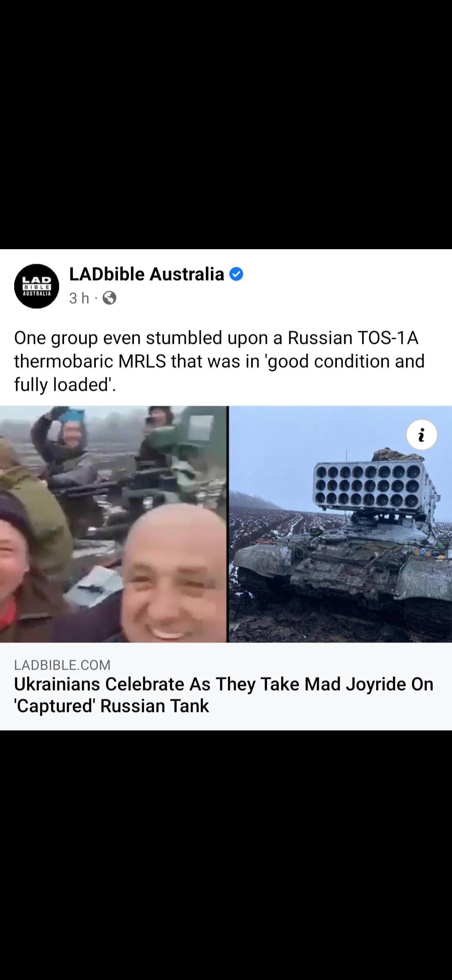
Task: Tap the 'Captured' Russian Tank headline line
Action: (111, 706)
